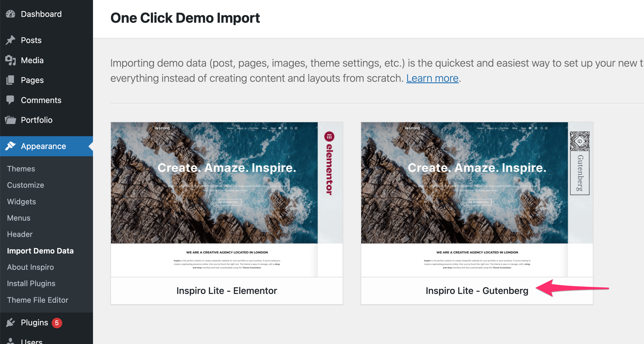Click the One Click Demo Import heading
644x344 pixels.
click(185, 18)
